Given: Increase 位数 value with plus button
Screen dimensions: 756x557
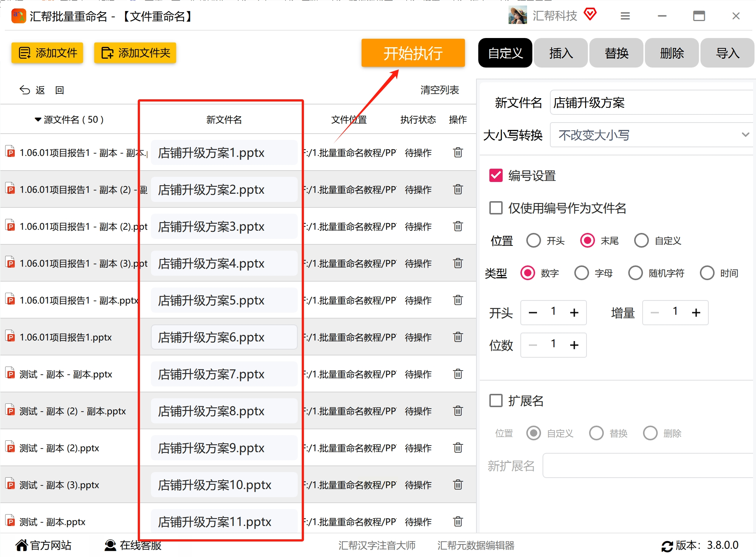Looking at the screenshot, I should [574, 345].
